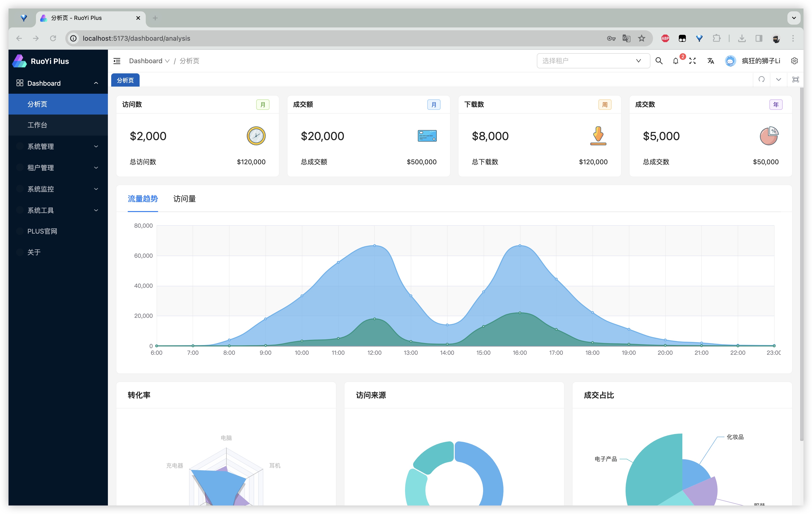This screenshot has height=514, width=812.
Task: Open notifications bell icon
Action: coord(675,61)
